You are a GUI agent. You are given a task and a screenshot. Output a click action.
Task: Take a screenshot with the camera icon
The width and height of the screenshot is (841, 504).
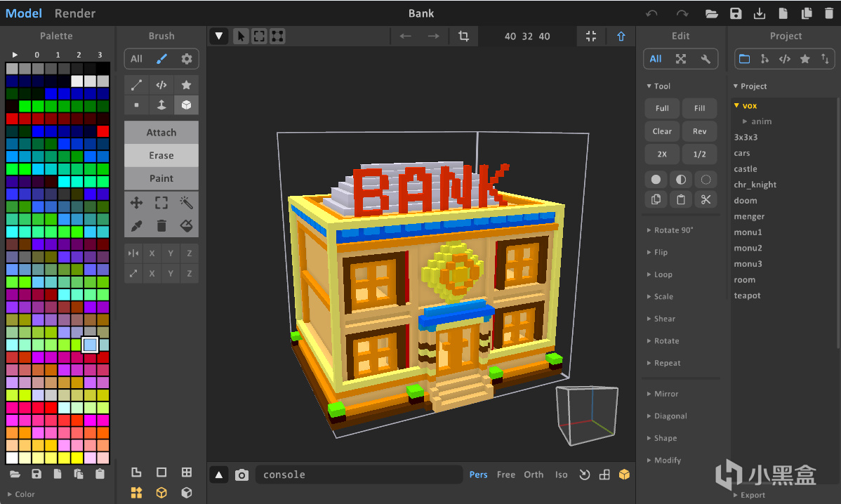(x=242, y=475)
